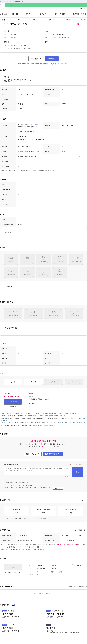The width and height of the screenshot is (87, 644).
Task: Click the 통근버스 welfare icon
Action: click(x=11, y=259)
